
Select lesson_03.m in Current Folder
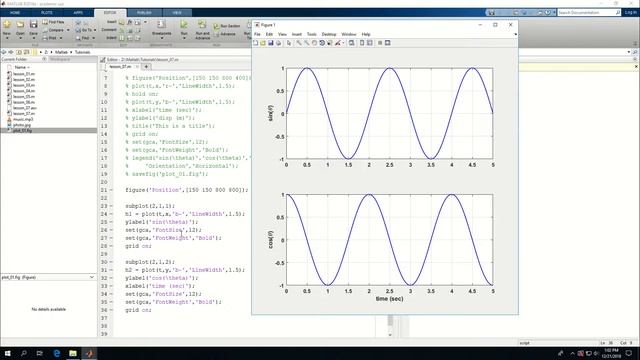tap(24, 85)
